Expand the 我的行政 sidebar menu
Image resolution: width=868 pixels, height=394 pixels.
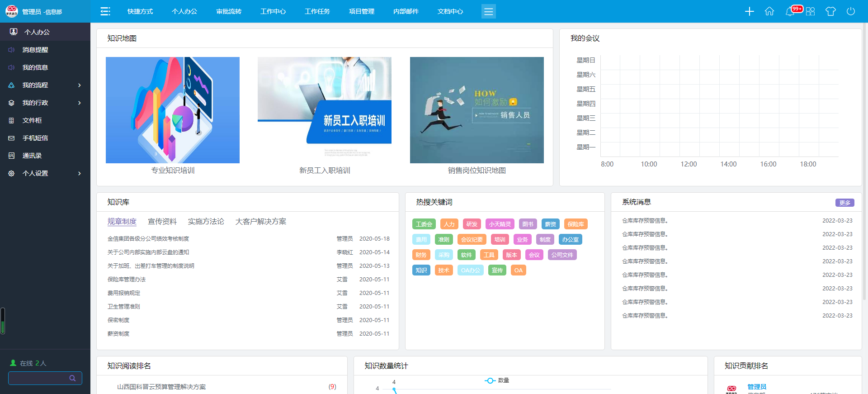[45, 103]
